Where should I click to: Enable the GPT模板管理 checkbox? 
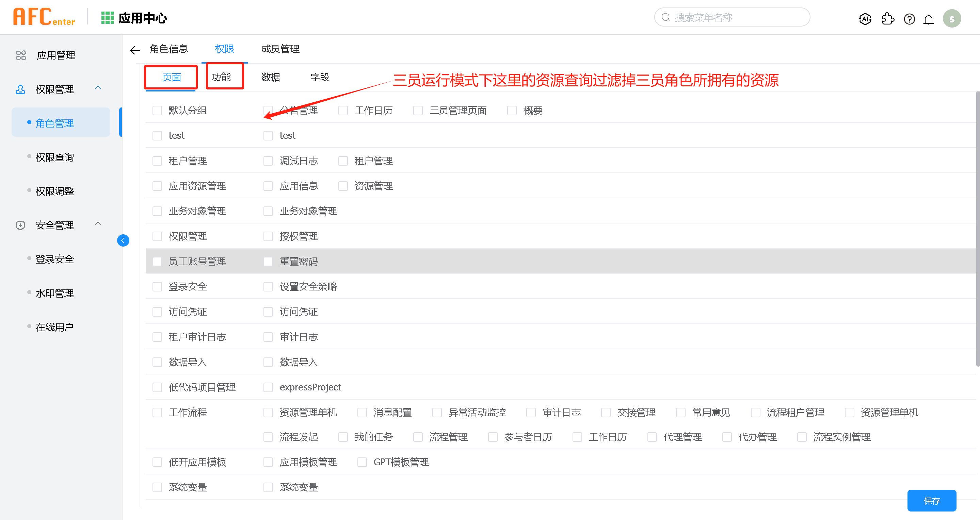click(362, 462)
